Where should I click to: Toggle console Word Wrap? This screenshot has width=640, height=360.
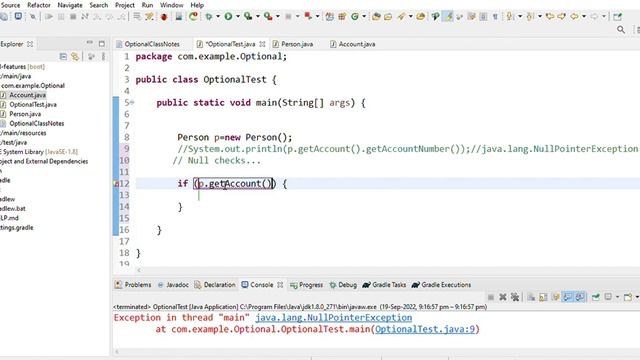pos(555,297)
